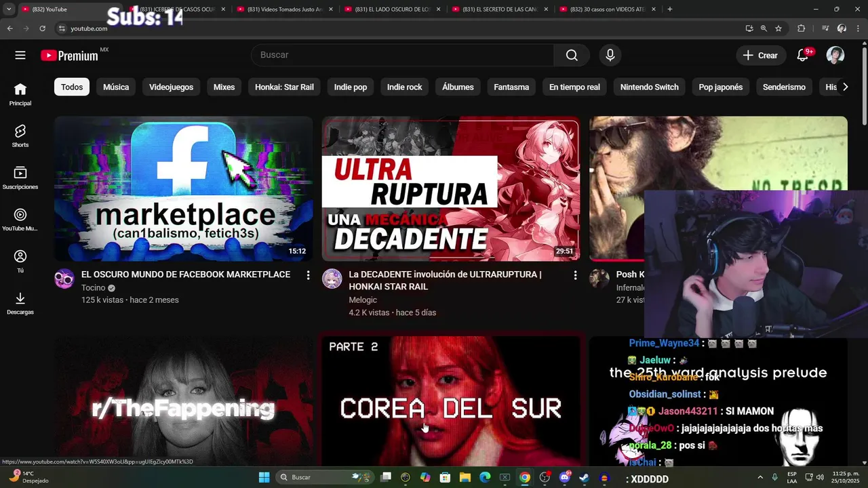Open Tocino channel avatar
This screenshot has width=868, height=488.
64,279
